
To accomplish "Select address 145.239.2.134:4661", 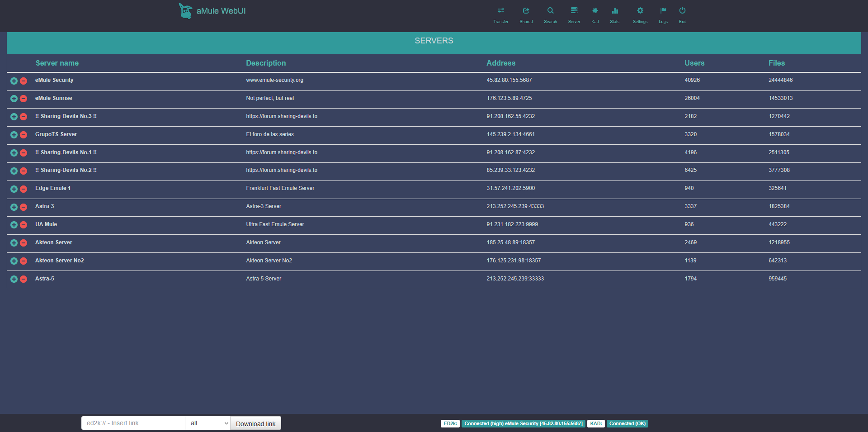I will coord(510,134).
